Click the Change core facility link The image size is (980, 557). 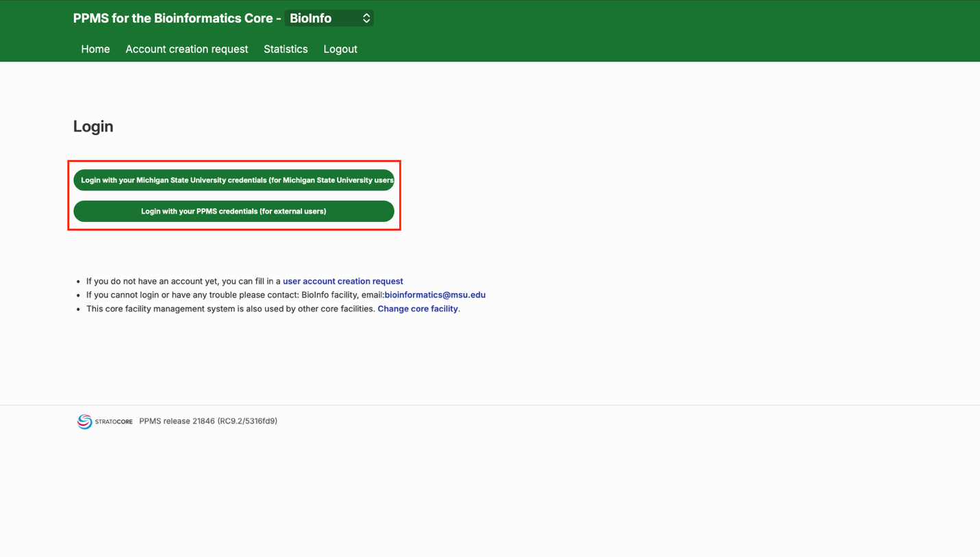tap(418, 309)
